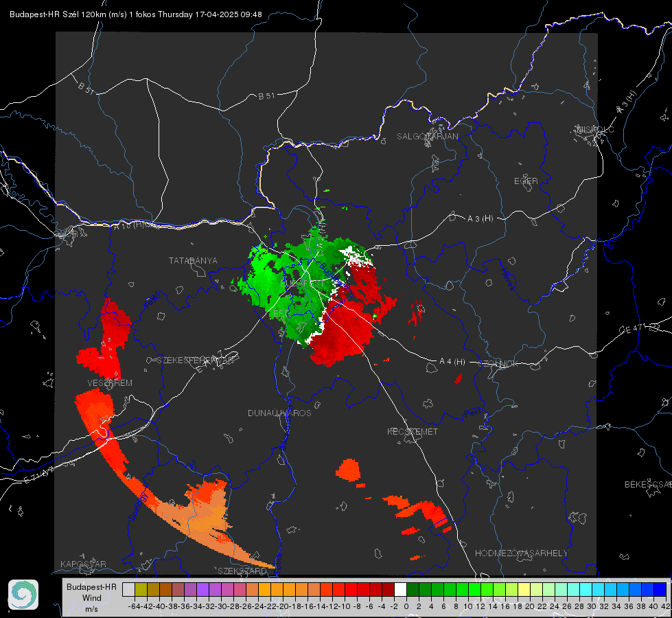The height and width of the screenshot is (618, 672).
Task: Pick the yellow swatch between 18 and 20
Action: click(x=524, y=590)
